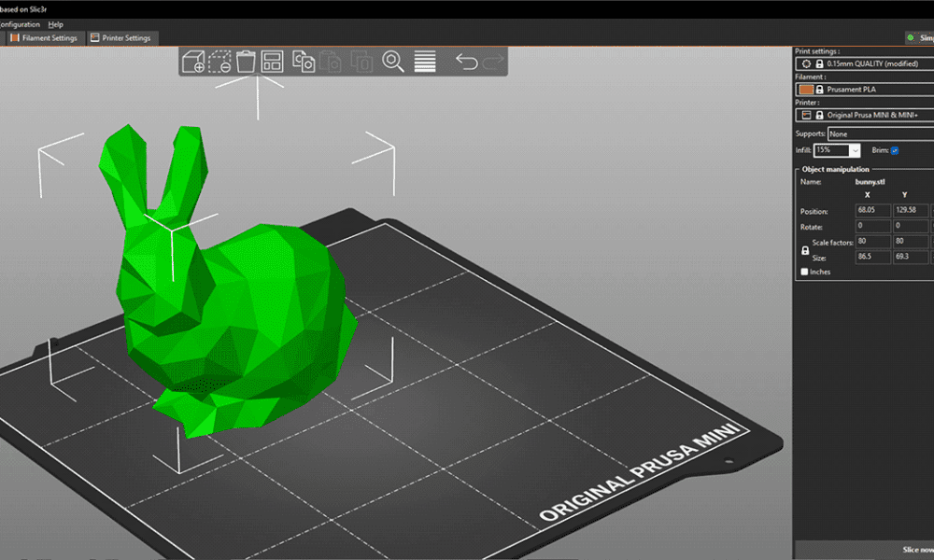Select the Add object tool

[x=195, y=61]
